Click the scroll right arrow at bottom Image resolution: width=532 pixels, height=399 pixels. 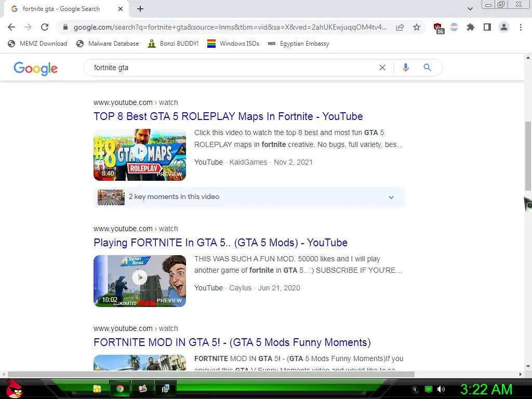point(521,374)
